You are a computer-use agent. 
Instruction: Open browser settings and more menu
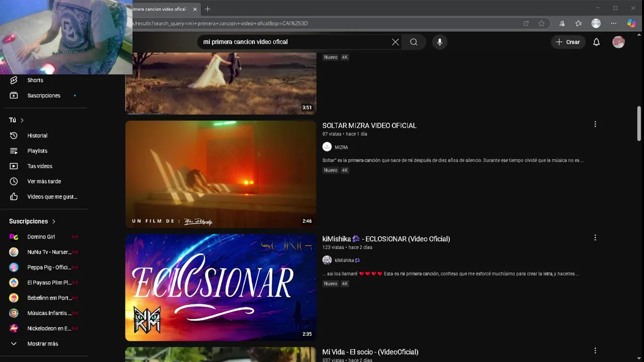click(613, 23)
